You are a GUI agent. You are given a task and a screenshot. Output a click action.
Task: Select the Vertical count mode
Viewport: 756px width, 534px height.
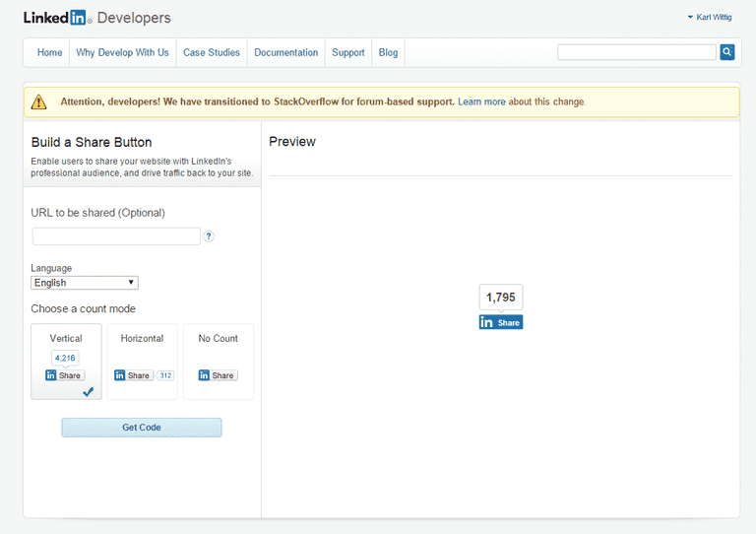click(66, 339)
